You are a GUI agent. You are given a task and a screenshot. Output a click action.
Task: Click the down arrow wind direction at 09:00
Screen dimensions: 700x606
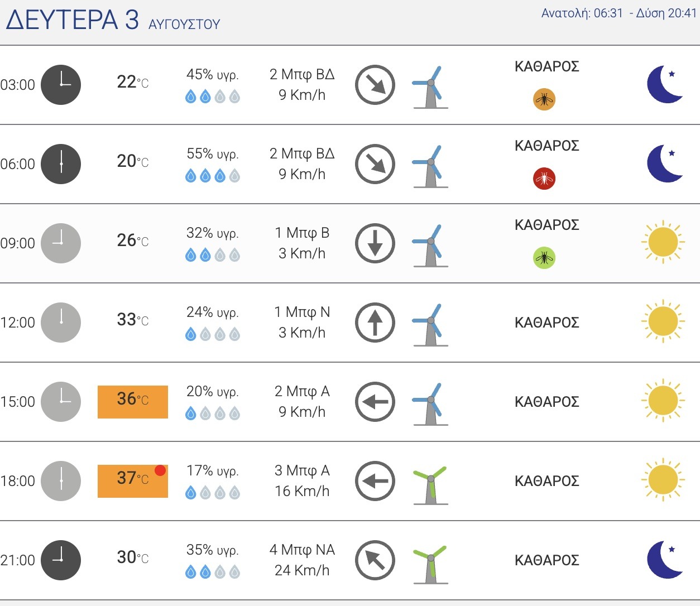pyautogui.click(x=375, y=243)
